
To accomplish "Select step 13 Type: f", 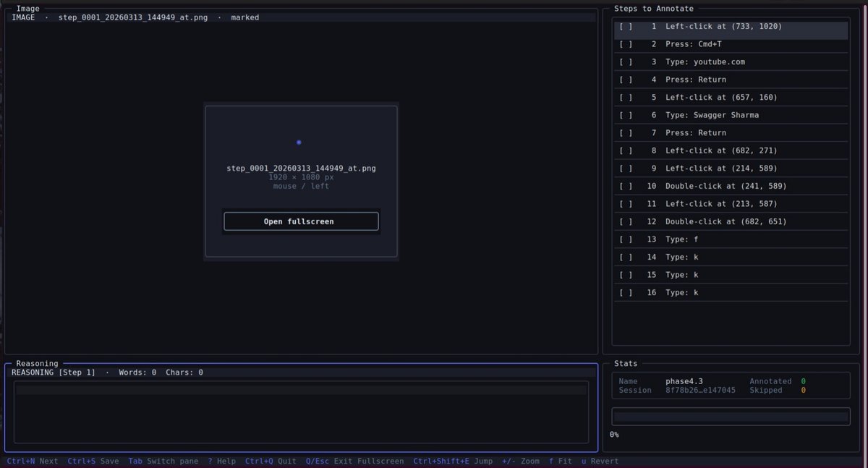I will click(731, 239).
